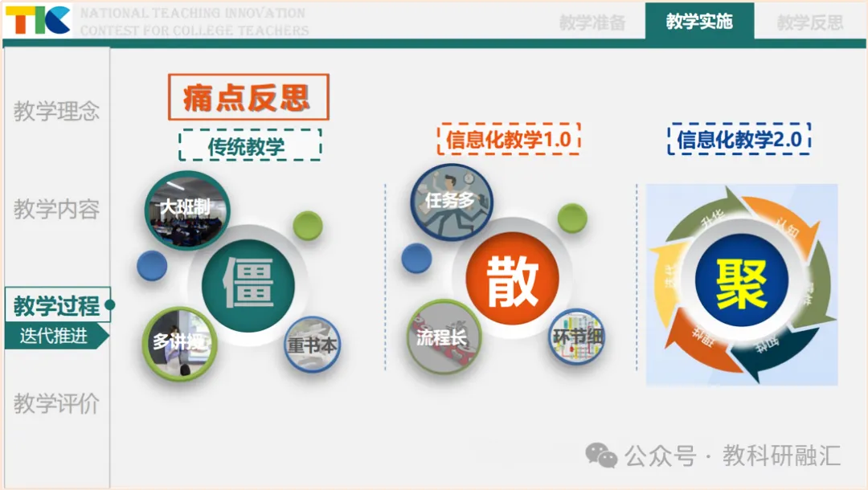Click the 环节细 photo circle

point(576,337)
